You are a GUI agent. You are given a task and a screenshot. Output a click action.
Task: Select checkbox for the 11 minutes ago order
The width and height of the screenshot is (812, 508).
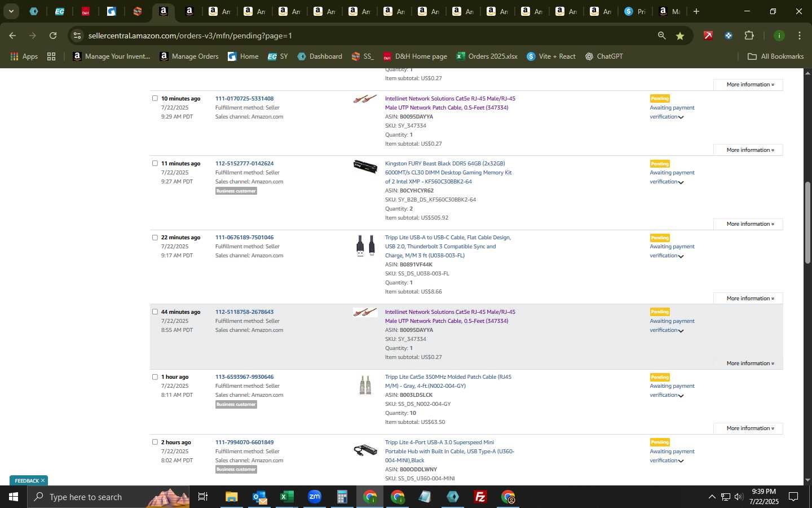click(155, 163)
